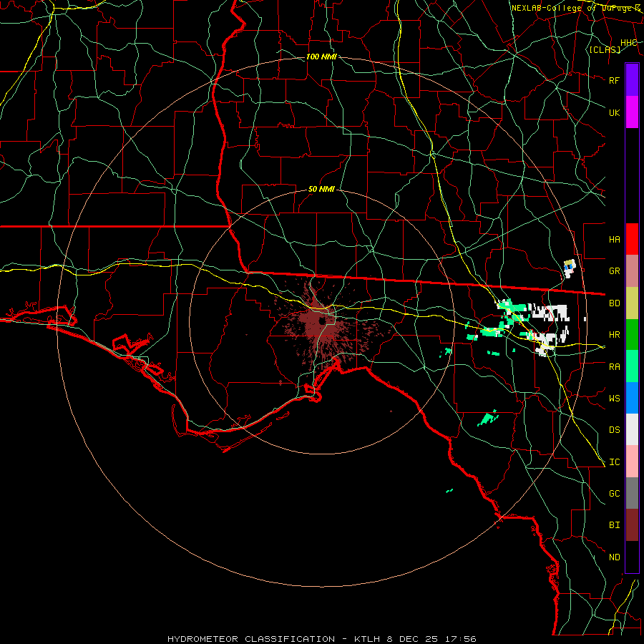The height and width of the screenshot is (644, 644).
Task: Click the brown biological echo cluster at radar center
Action: point(323,321)
